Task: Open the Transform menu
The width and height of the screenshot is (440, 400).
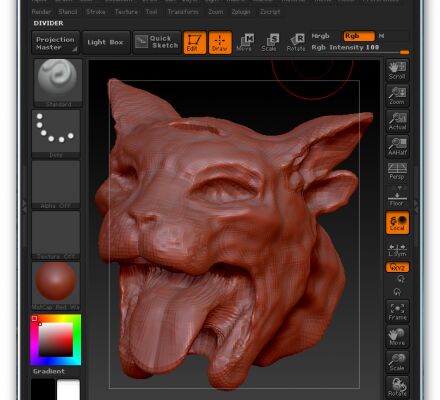Action: click(x=183, y=12)
